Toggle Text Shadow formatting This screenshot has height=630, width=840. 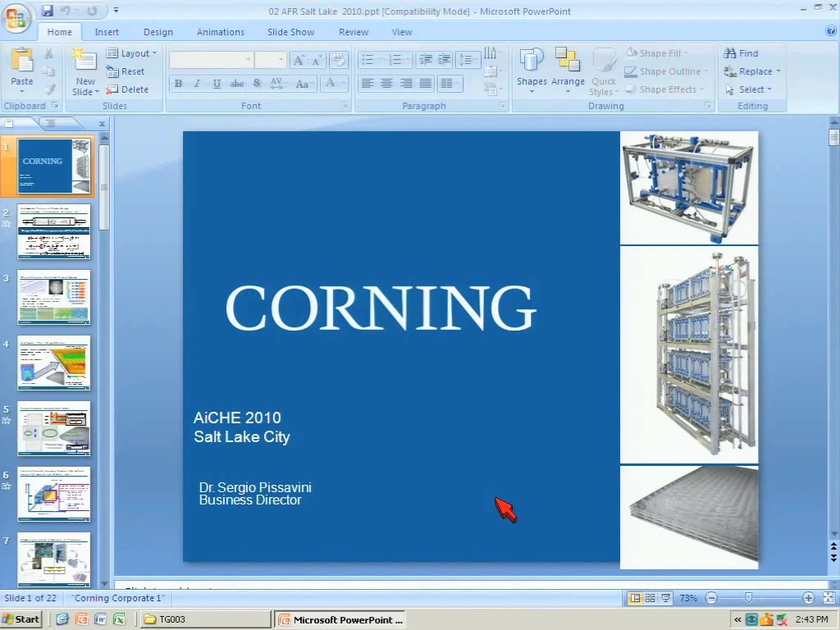(x=257, y=84)
